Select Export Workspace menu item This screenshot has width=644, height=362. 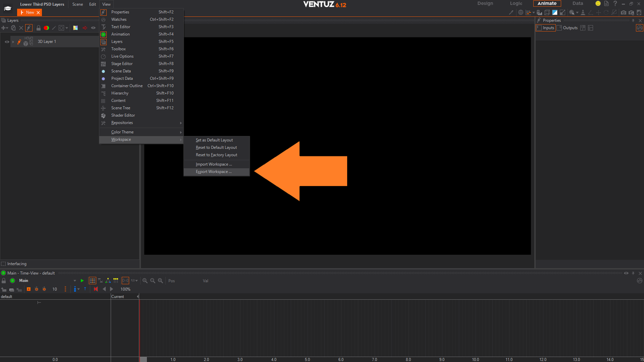217,172
